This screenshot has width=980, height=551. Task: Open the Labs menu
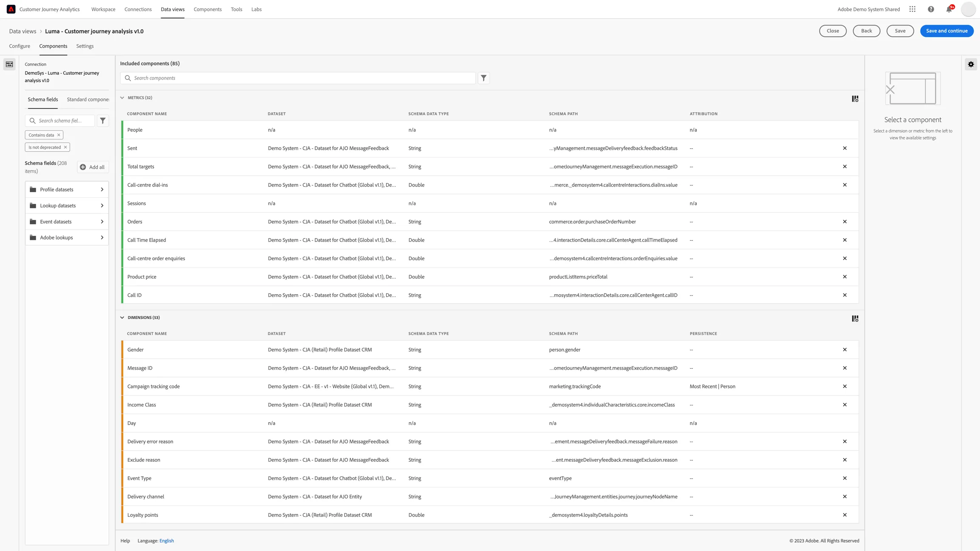[256, 9]
